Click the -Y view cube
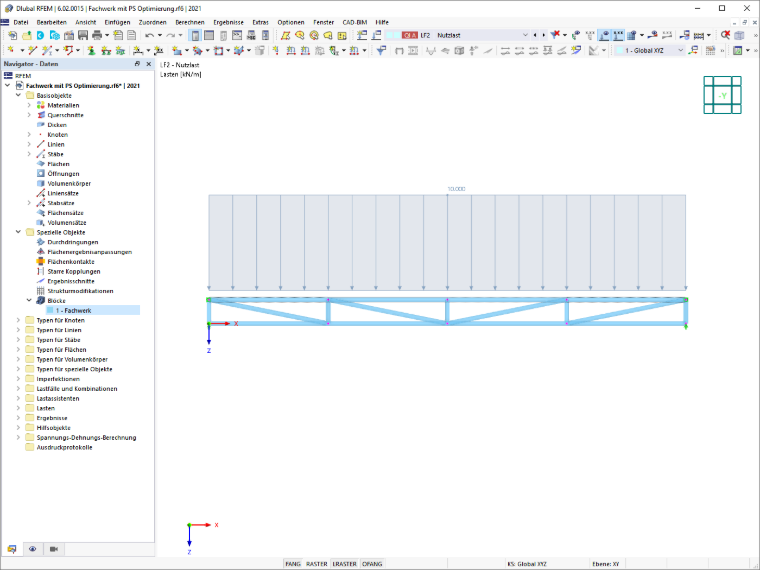The height and width of the screenshot is (570, 760). tap(722, 95)
